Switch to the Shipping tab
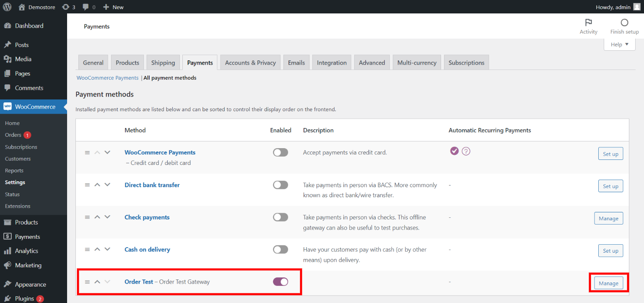644x303 pixels. [x=163, y=63]
